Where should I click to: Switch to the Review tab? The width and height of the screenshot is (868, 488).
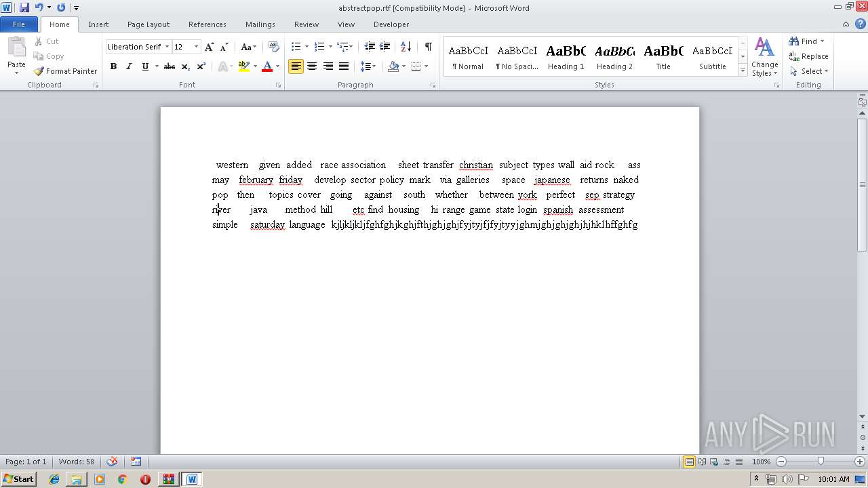point(307,24)
